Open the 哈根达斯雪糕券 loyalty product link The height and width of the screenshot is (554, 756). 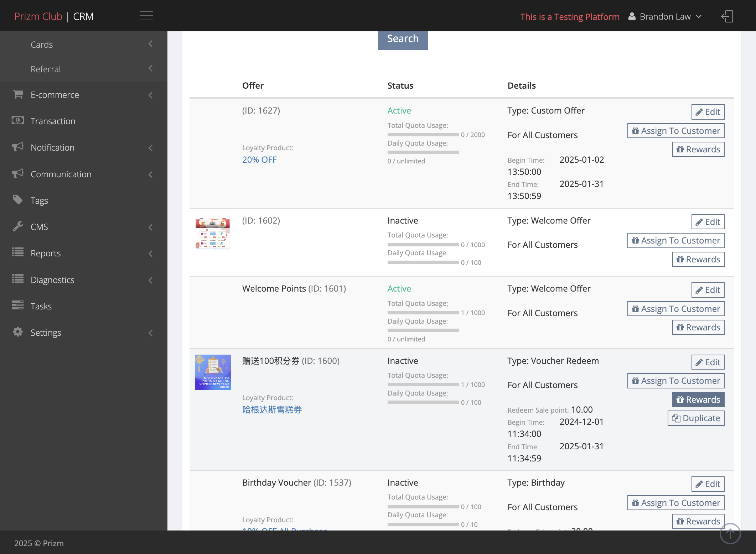point(272,409)
